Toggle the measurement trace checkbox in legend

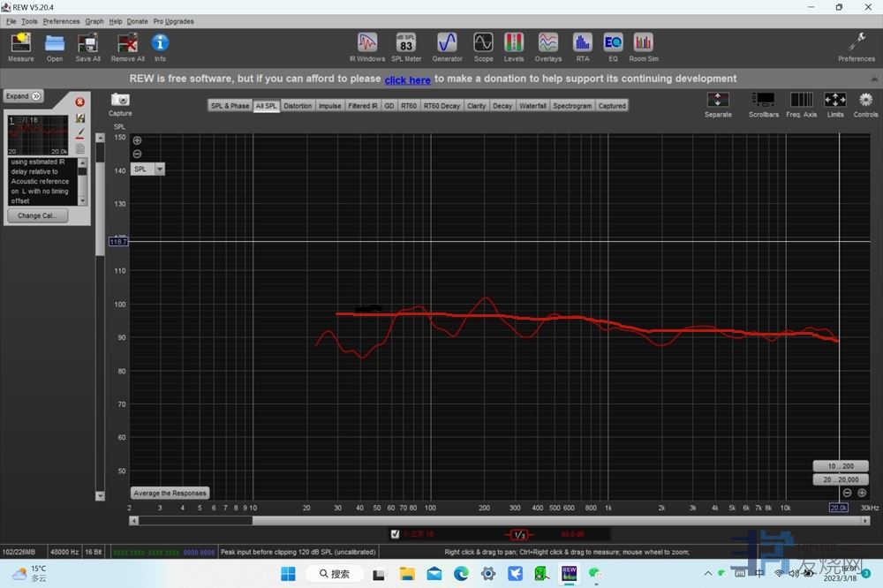click(395, 534)
